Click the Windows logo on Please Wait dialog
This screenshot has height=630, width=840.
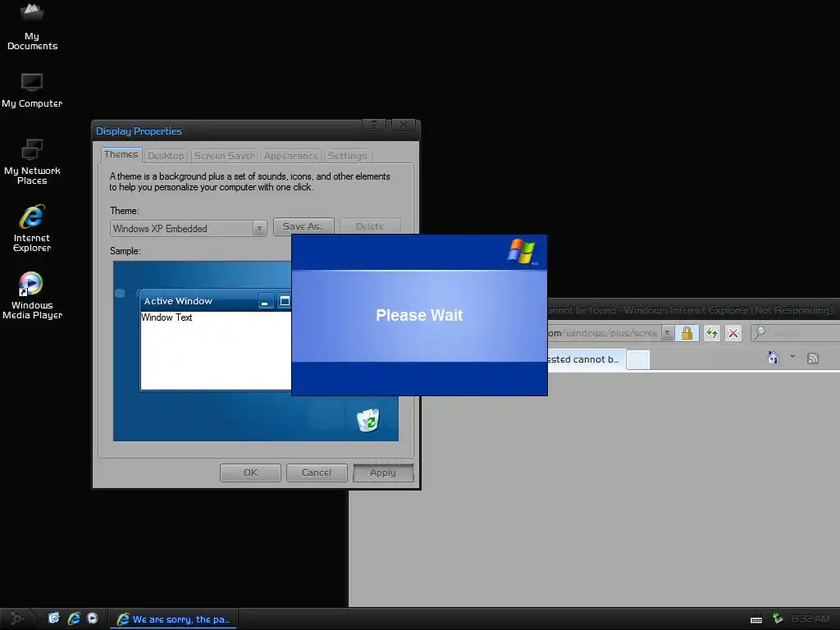(521, 251)
